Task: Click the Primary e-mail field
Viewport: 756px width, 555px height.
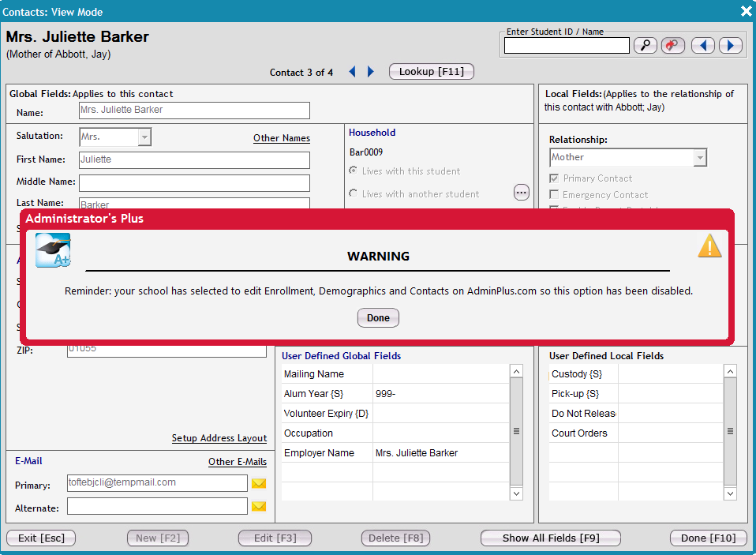Action: [x=157, y=482]
